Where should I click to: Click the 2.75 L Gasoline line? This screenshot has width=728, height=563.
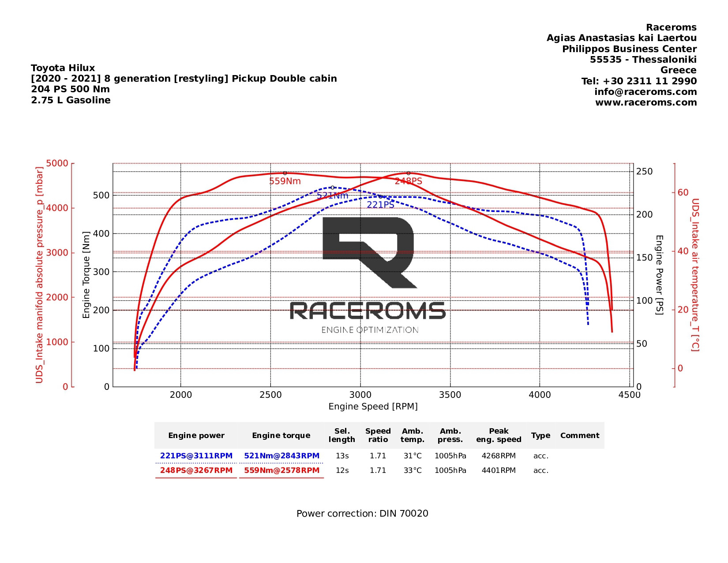[x=71, y=100]
